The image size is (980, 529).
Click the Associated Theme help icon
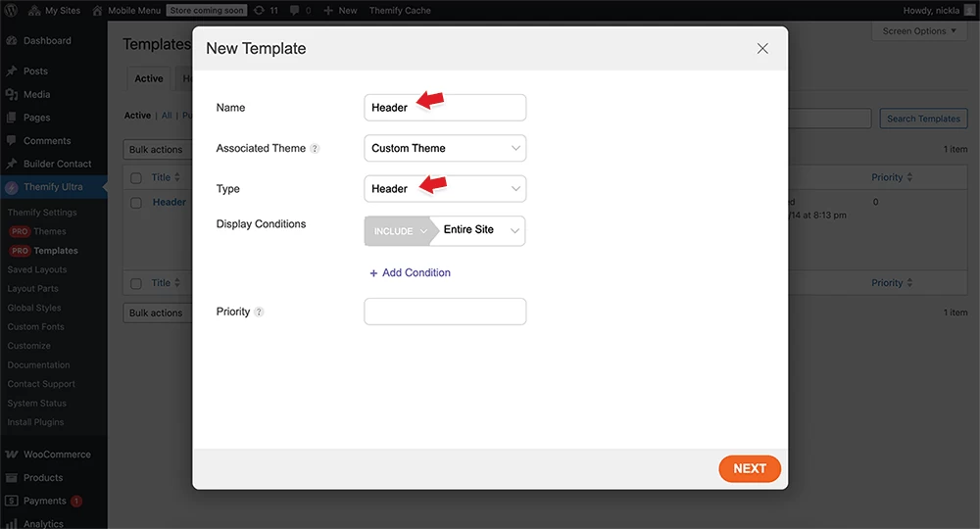(x=315, y=149)
